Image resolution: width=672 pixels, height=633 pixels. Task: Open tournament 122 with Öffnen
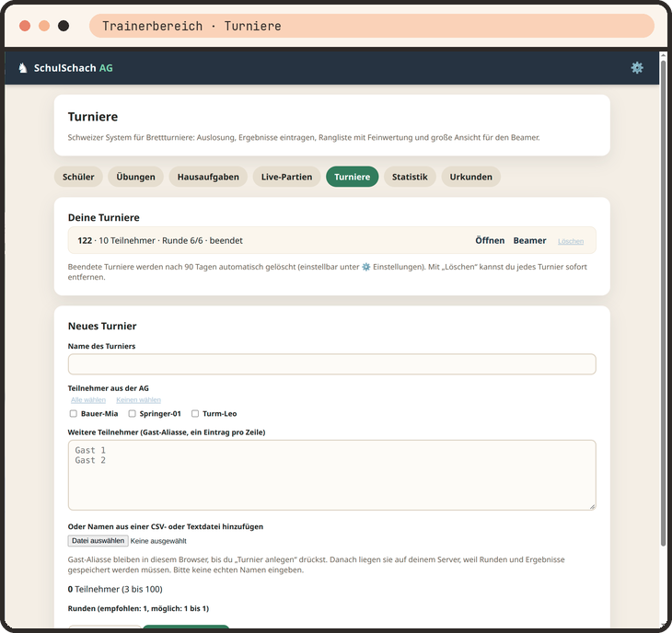pyautogui.click(x=490, y=241)
